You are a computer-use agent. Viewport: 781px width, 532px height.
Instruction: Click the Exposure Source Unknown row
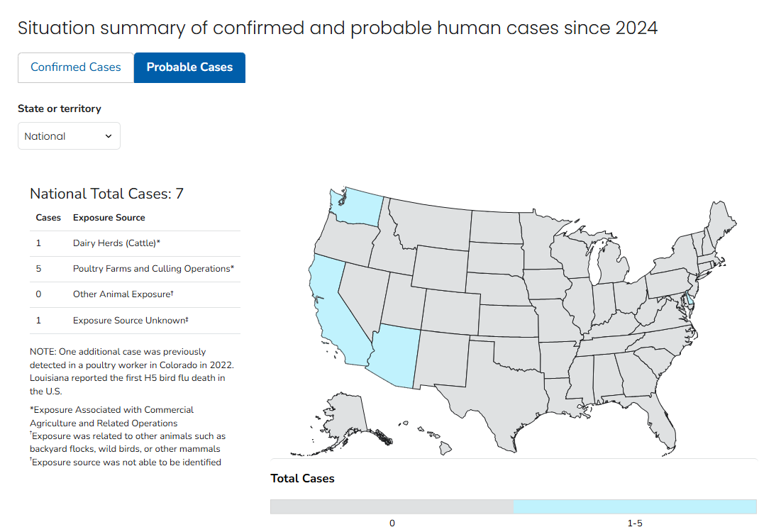[x=135, y=321]
